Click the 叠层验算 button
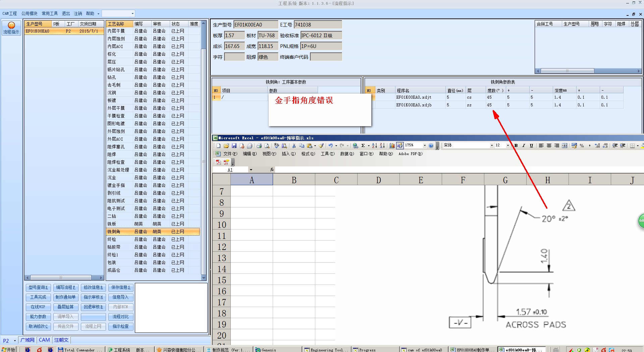The width and height of the screenshot is (644, 352). click(x=66, y=307)
